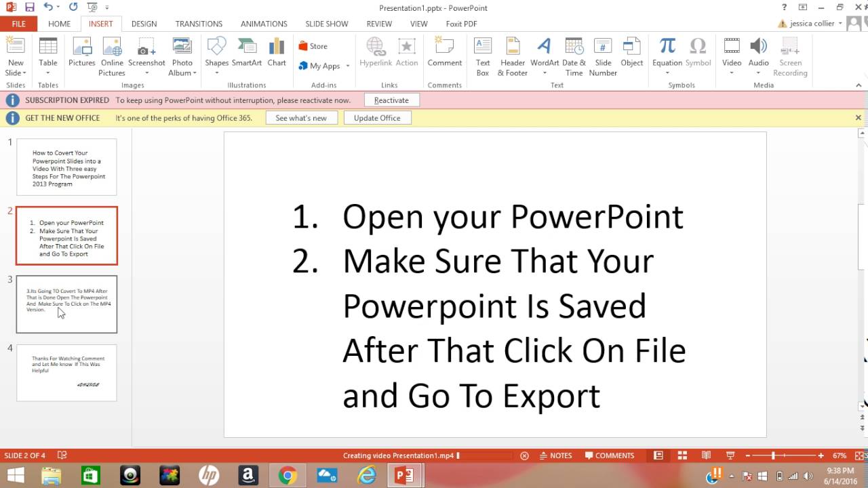
Task: Show hidden system tray icons
Action: click(x=731, y=476)
